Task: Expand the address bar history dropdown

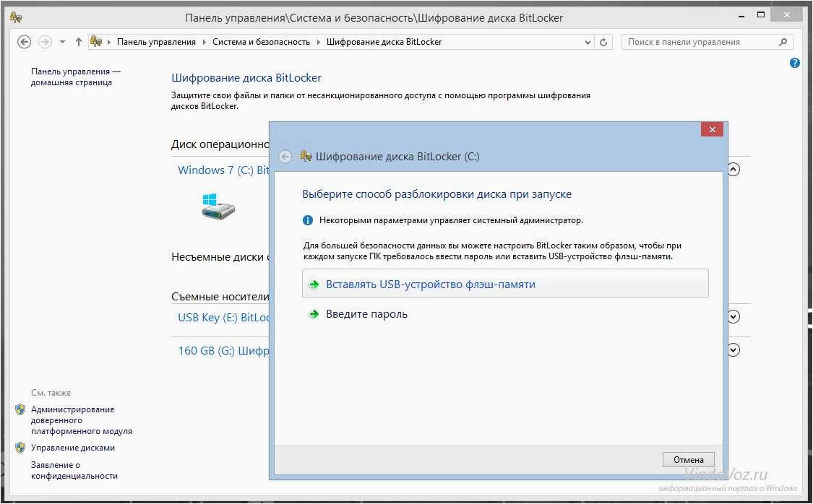Action: tap(588, 43)
